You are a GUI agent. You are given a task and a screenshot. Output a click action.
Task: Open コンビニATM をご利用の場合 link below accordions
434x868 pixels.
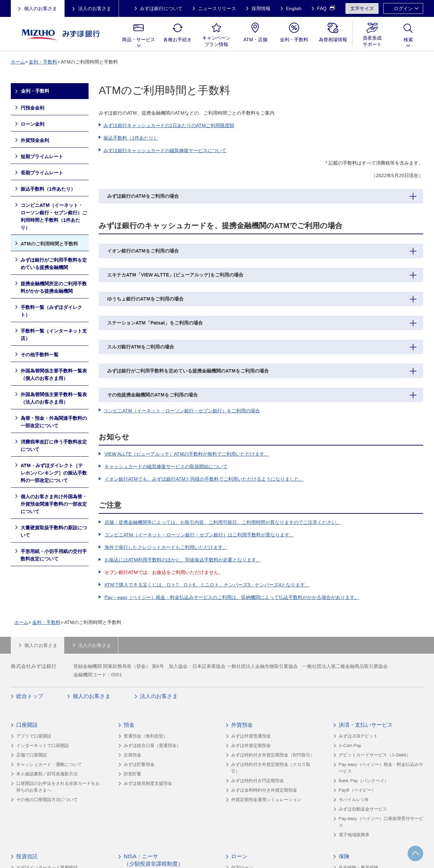coord(182,411)
